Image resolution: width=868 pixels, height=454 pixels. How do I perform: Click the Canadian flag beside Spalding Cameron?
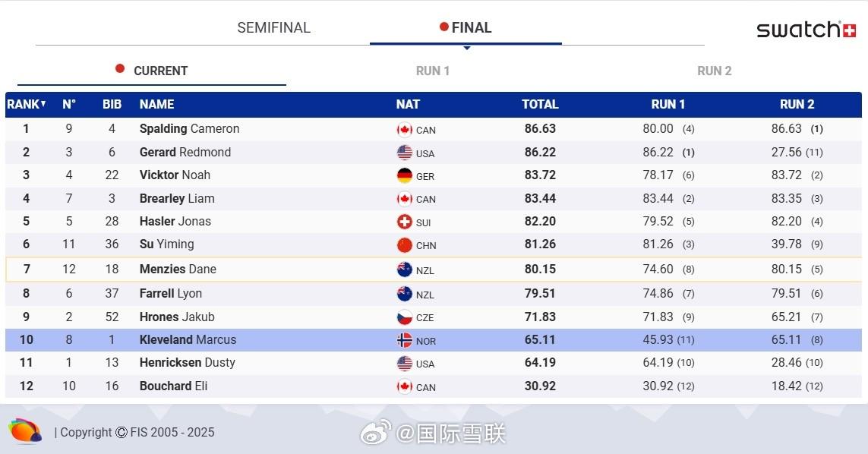click(405, 129)
